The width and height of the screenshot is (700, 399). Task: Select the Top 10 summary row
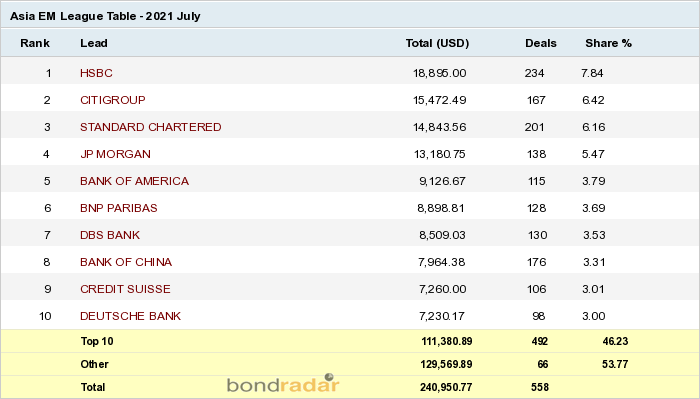[350, 341]
